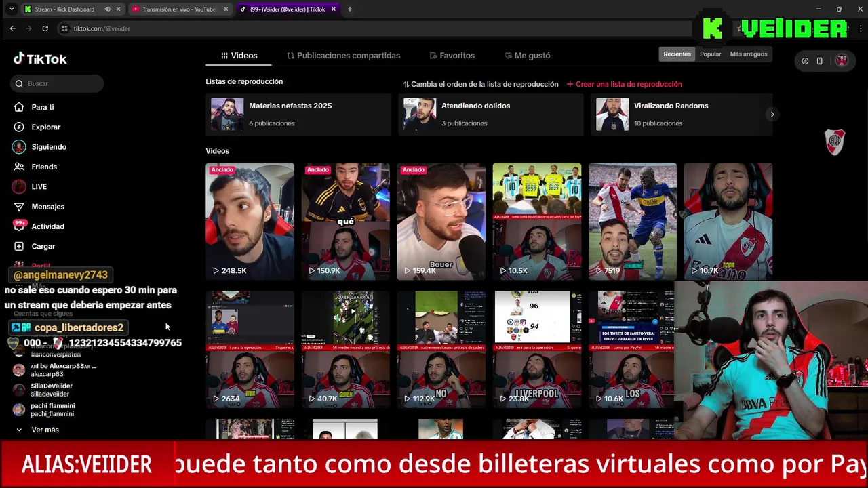Sort videos by Popular
The image size is (868, 488).
point(711,54)
